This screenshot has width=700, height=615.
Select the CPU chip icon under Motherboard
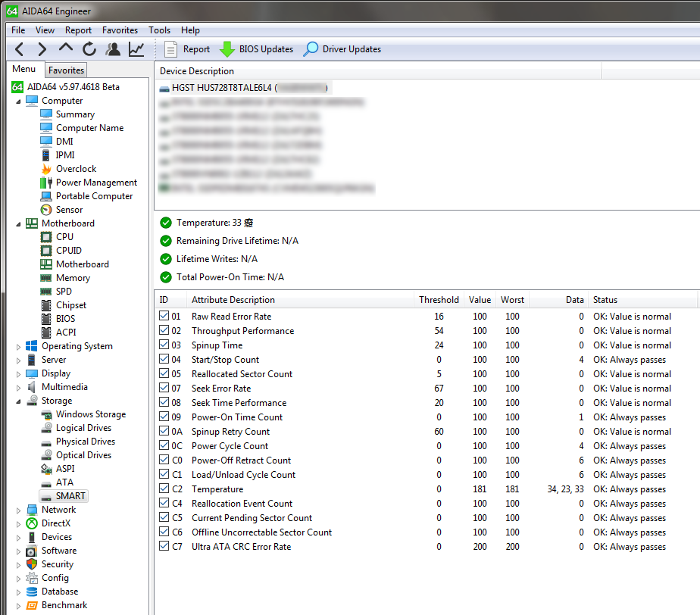coord(46,237)
